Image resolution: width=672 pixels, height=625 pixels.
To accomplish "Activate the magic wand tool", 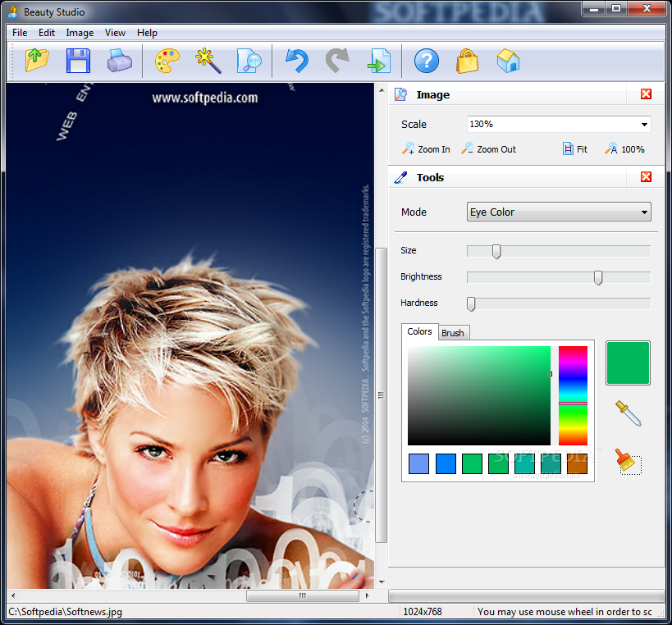I will [x=208, y=61].
